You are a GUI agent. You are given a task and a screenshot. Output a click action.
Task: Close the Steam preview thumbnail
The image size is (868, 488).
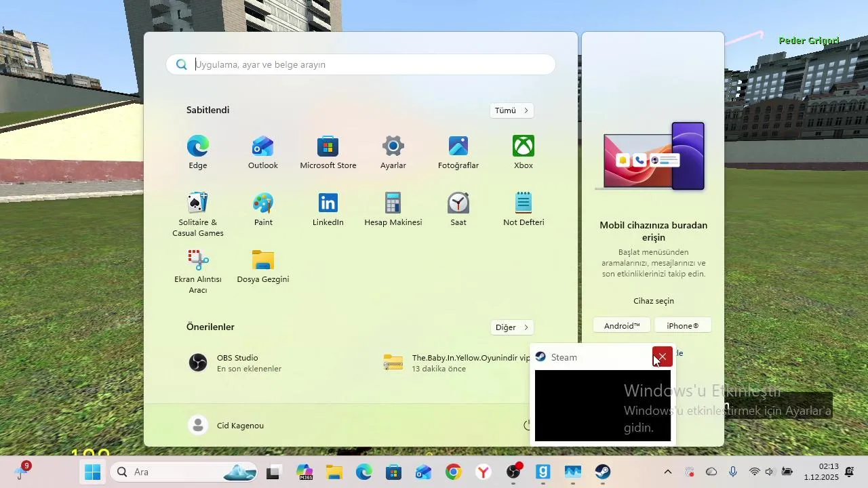pyautogui.click(x=663, y=357)
